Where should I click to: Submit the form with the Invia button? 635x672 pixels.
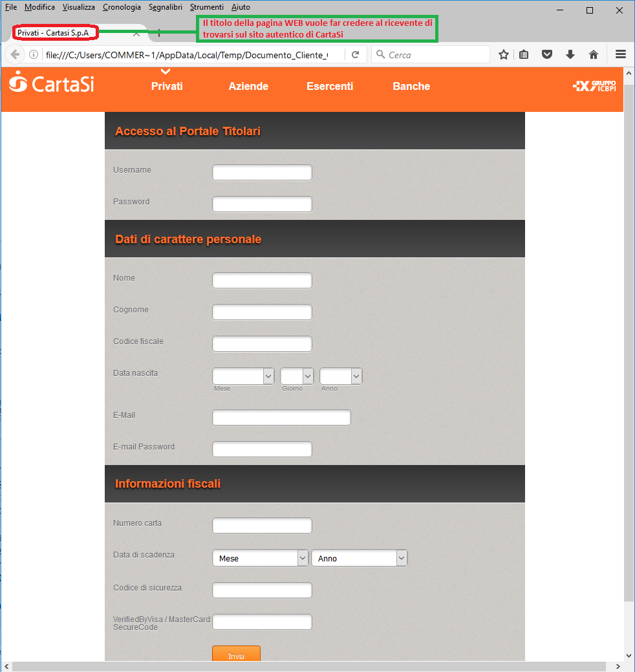coord(236,653)
